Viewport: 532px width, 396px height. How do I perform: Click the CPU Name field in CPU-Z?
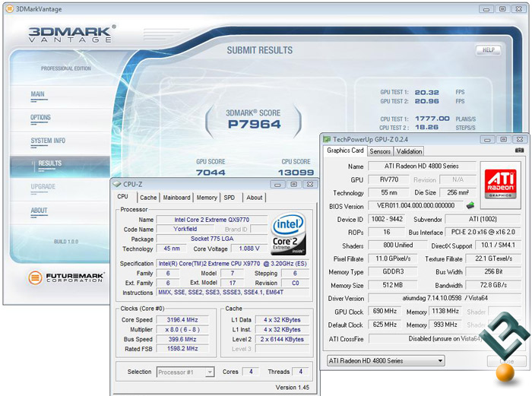coord(212,220)
